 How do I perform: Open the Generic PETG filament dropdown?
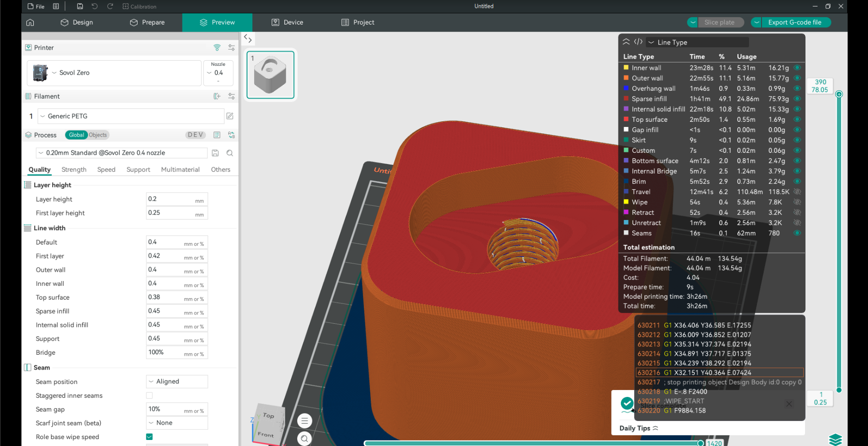(131, 116)
